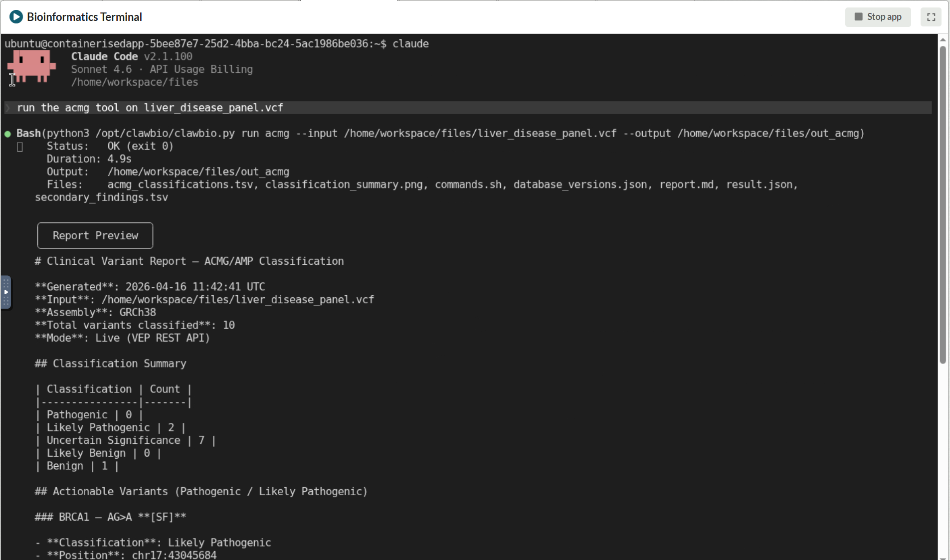Select the Uncertain Significance table row
The height and width of the screenshot is (560, 950).
[x=125, y=440]
